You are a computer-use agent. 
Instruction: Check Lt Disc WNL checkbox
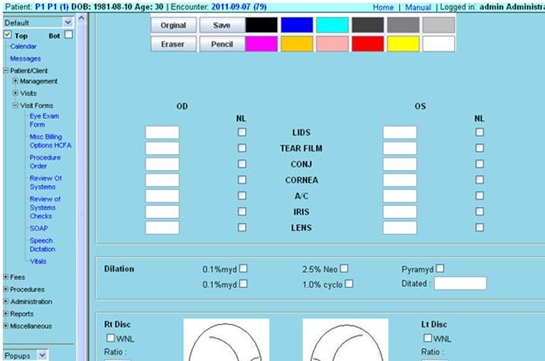428,338
